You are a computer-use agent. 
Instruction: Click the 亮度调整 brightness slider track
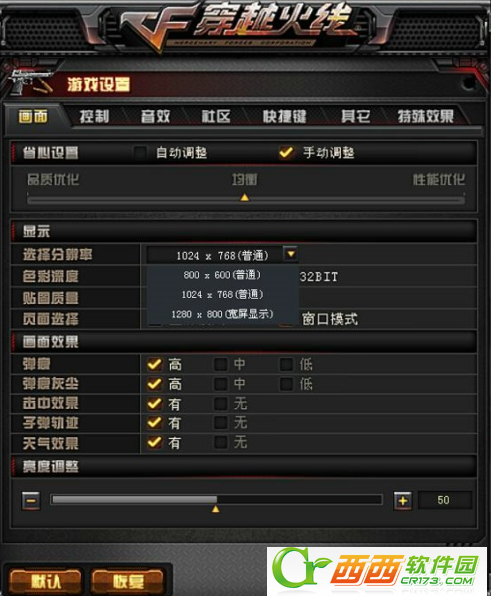(216, 499)
